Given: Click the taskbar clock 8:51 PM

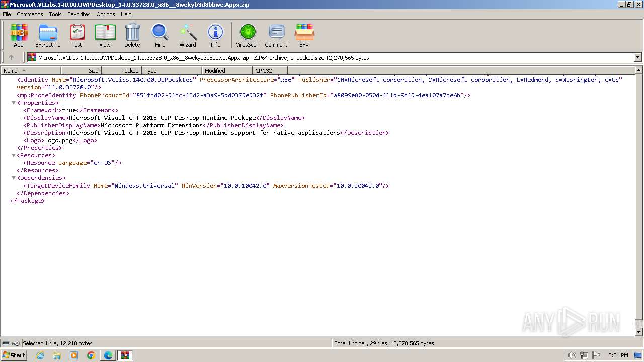Looking at the screenshot, I should (618, 355).
